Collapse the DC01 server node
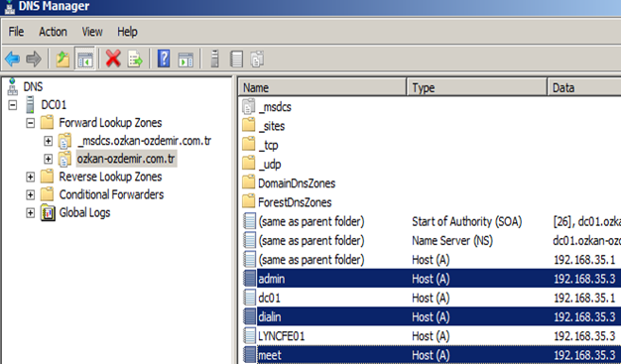Viewport: 621px width, 364px height. 13,105
